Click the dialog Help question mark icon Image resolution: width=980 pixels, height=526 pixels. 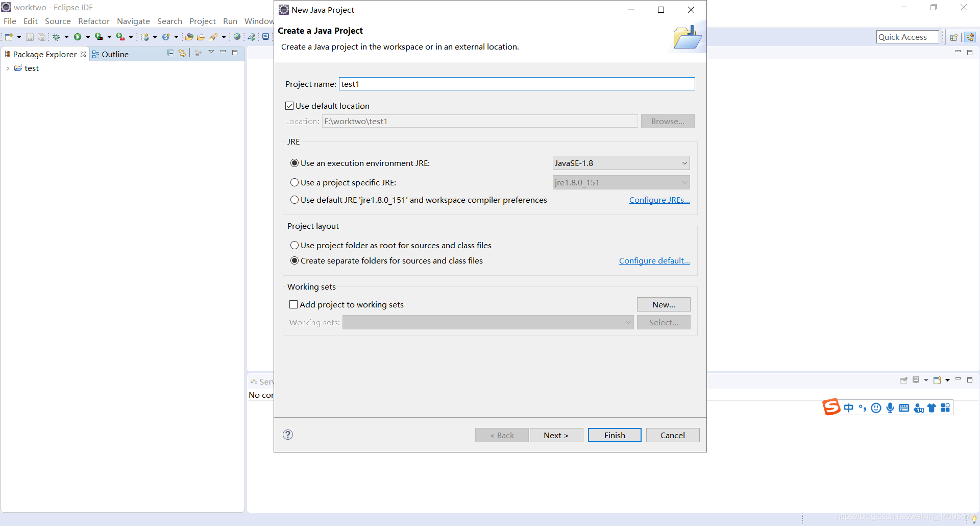click(288, 435)
